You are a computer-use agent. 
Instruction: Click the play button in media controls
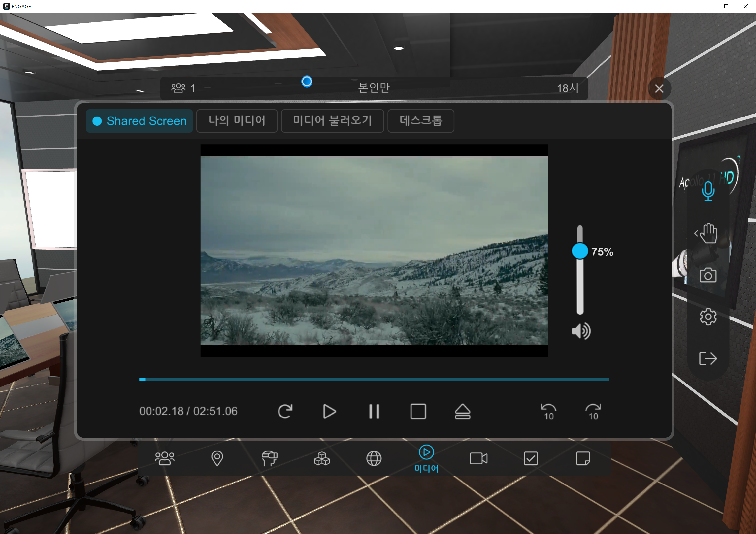(x=329, y=412)
